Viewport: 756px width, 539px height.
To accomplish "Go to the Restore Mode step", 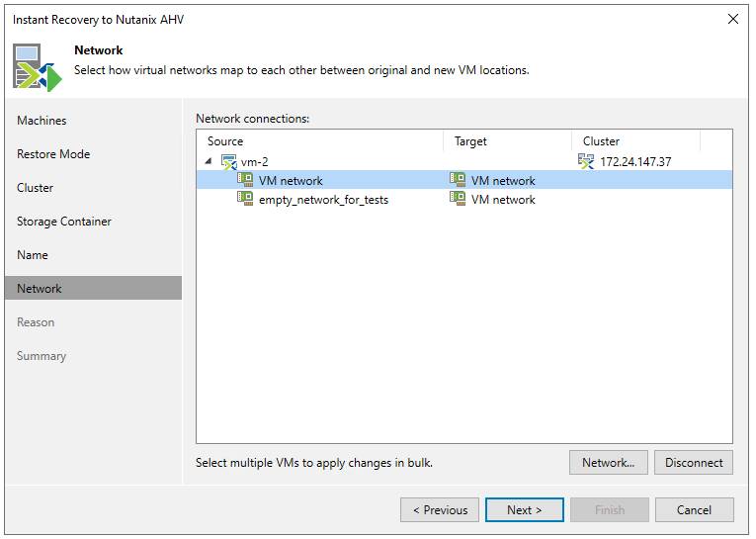I will (53, 154).
